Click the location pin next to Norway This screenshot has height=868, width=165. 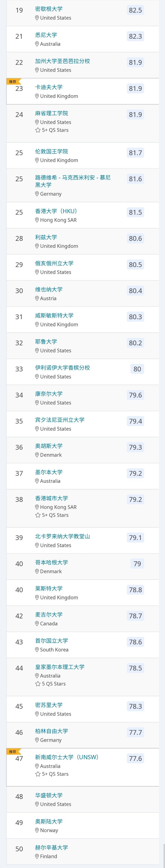tap(37, 830)
